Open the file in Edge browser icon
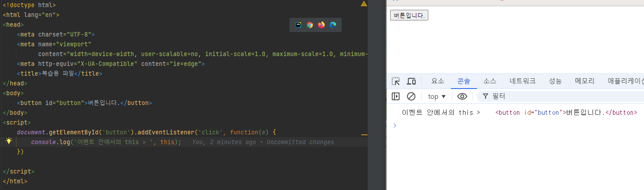 point(333,25)
